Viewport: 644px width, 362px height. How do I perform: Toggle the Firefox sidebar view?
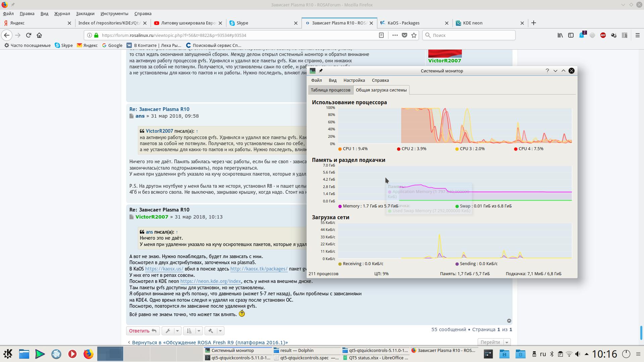(571, 35)
